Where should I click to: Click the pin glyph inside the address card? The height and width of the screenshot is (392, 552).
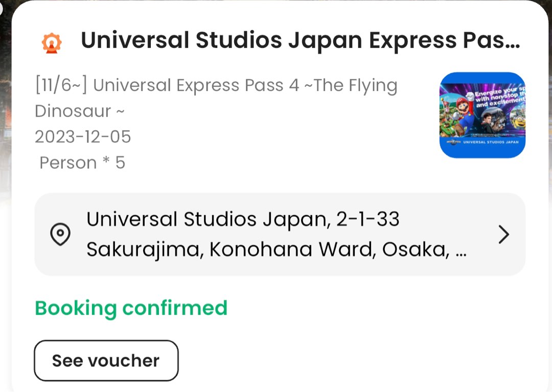coord(60,234)
